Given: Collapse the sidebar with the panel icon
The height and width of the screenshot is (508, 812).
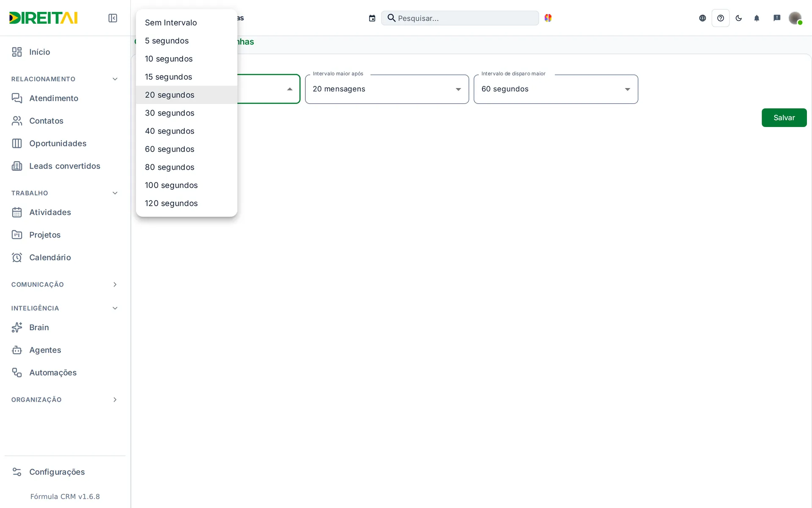Looking at the screenshot, I should pos(112,18).
